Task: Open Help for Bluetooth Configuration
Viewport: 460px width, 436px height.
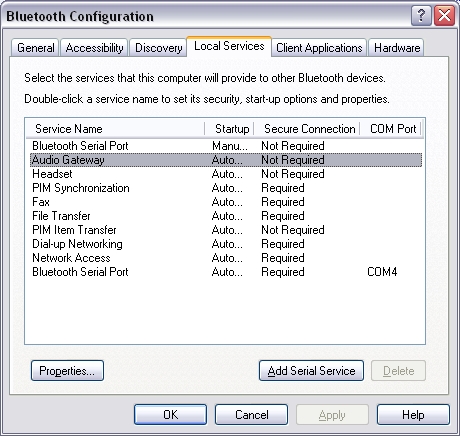Action: (x=413, y=415)
